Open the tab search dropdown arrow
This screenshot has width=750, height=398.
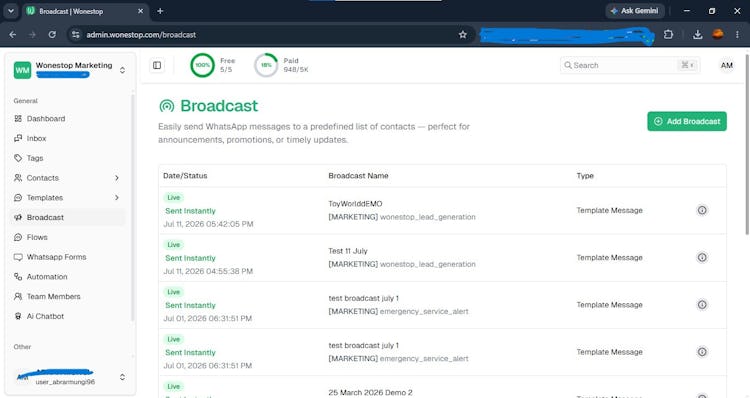pyautogui.click(x=11, y=11)
